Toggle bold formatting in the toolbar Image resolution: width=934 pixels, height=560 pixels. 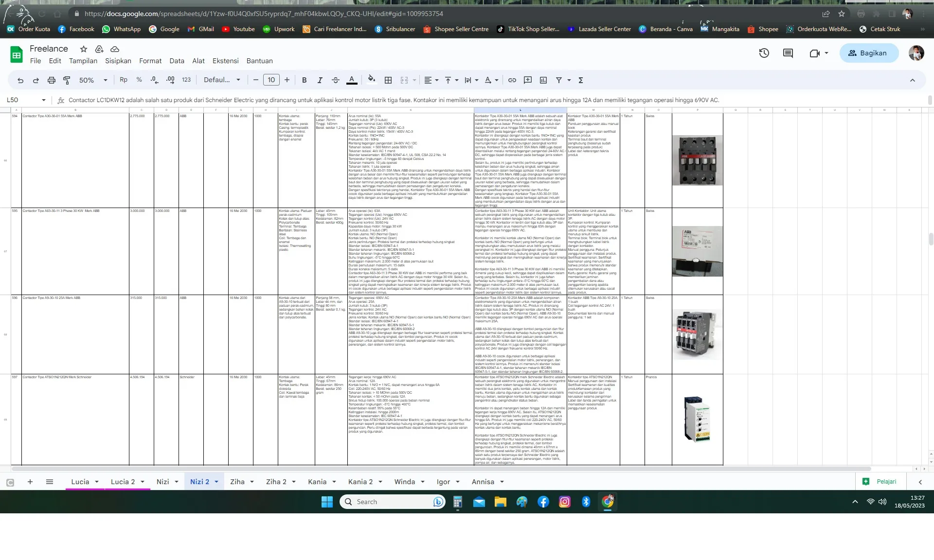pyautogui.click(x=304, y=80)
